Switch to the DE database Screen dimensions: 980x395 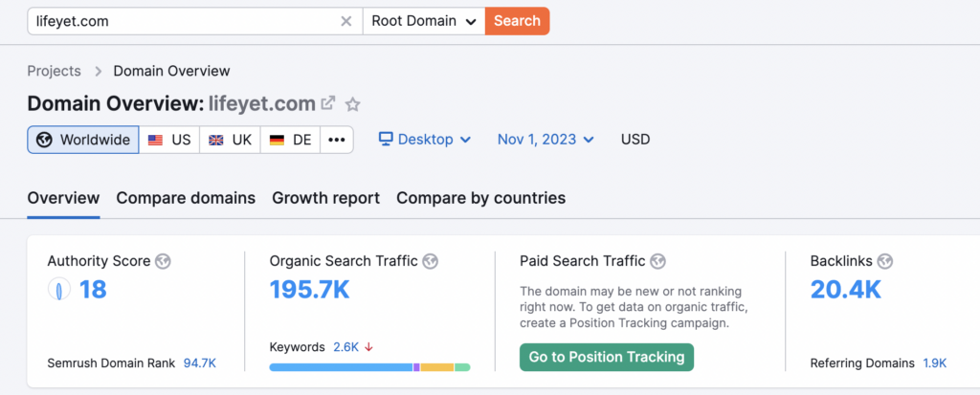coord(290,140)
